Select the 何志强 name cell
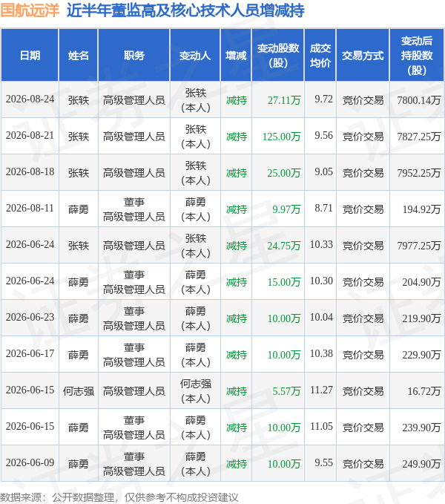The height and width of the screenshot is (504, 445). pyautogui.click(x=79, y=391)
